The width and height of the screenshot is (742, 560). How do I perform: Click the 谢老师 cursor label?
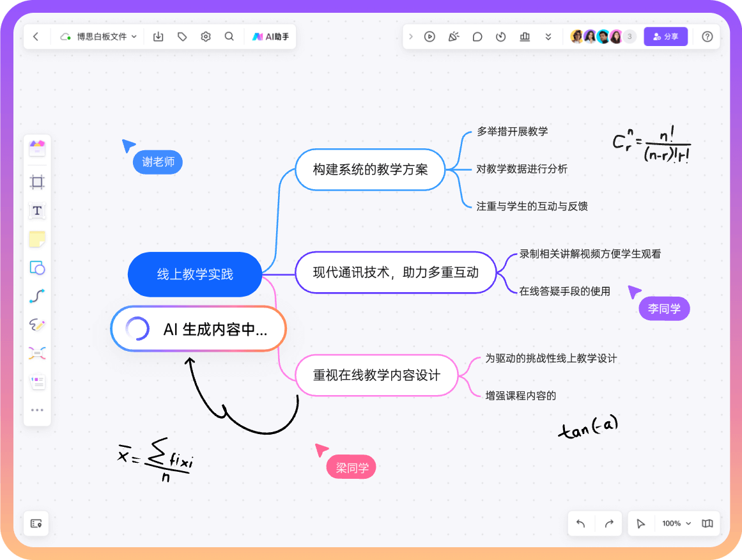(158, 162)
